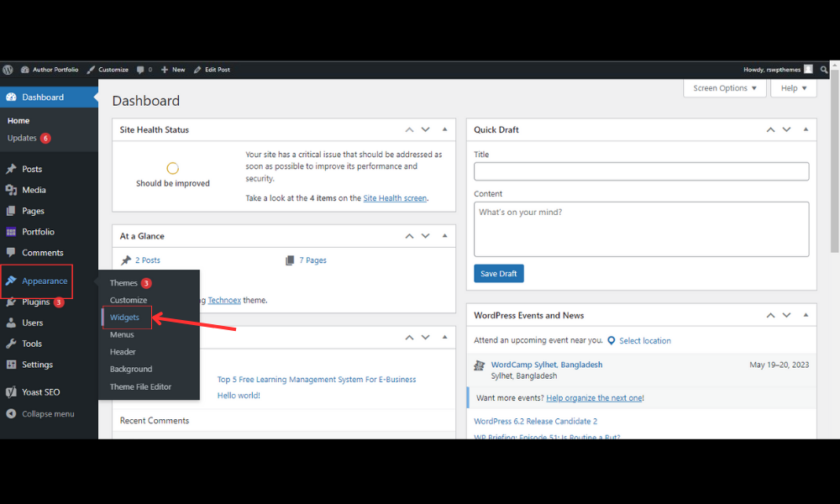Focus the Quick Draft Title field
Image resolution: width=840 pixels, height=504 pixels.
tap(641, 171)
